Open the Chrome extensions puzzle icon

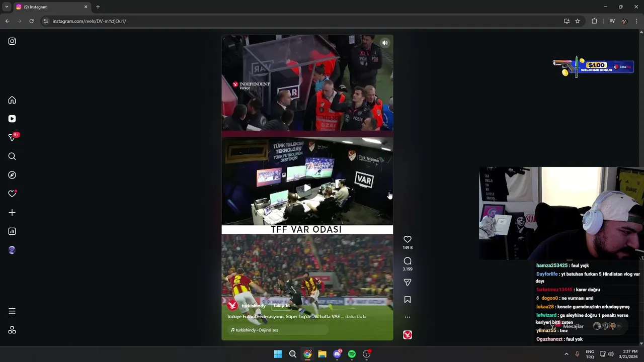(x=594, y=21)
